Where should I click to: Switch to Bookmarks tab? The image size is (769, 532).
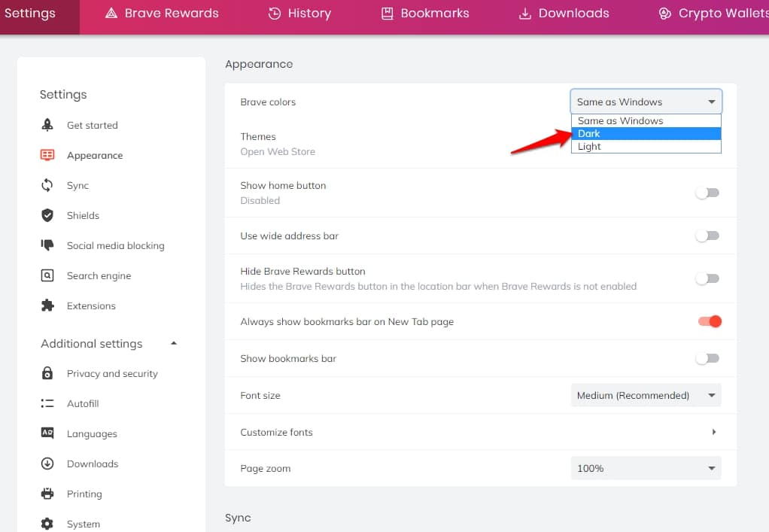(x=425, y=14)
